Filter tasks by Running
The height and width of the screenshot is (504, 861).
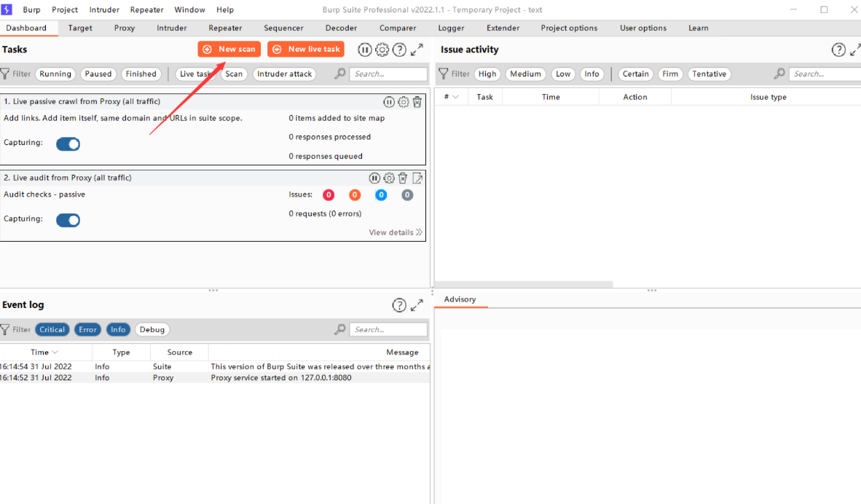point(55,74)
